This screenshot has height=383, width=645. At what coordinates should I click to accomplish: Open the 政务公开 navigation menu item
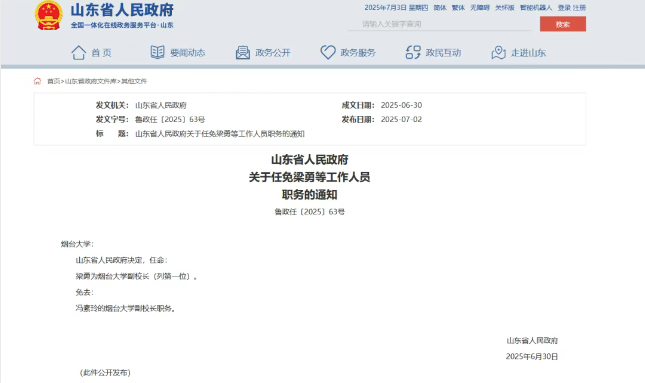[x=273, y=53]
